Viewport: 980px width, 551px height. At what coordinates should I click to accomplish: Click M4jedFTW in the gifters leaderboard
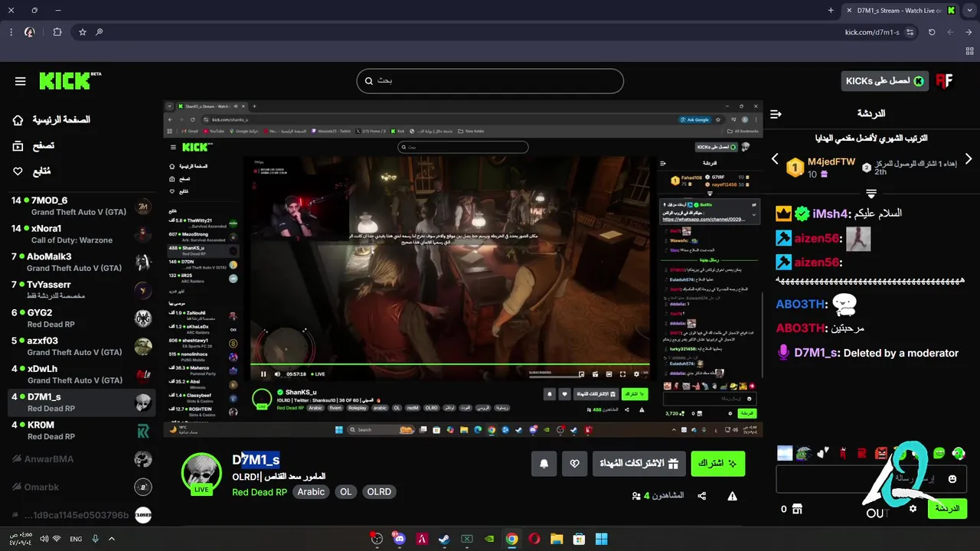(831, 162)
